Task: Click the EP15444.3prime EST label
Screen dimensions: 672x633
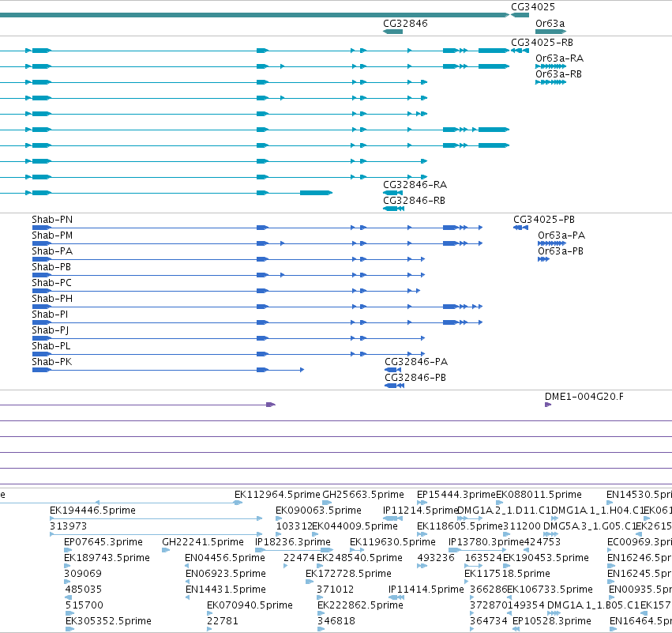Action: click(456, 495)
